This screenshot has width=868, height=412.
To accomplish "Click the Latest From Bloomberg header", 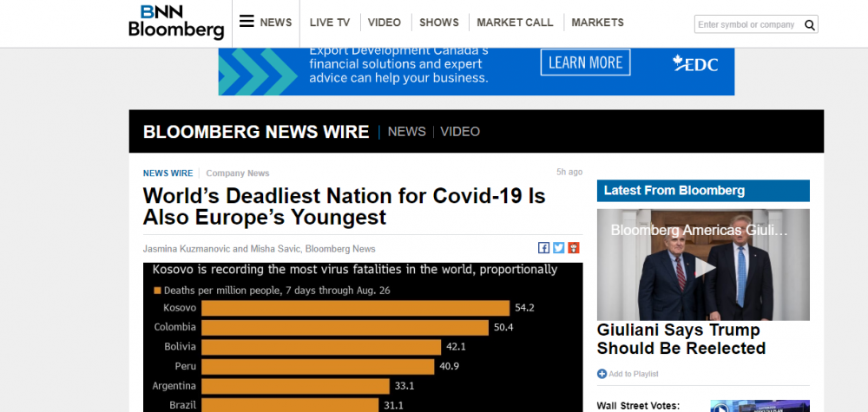I will [x=703, y=191].
